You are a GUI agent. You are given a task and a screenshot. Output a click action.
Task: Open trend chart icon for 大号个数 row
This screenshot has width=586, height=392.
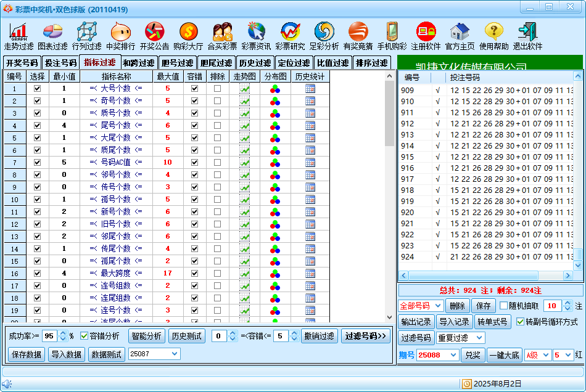point(245,89)
